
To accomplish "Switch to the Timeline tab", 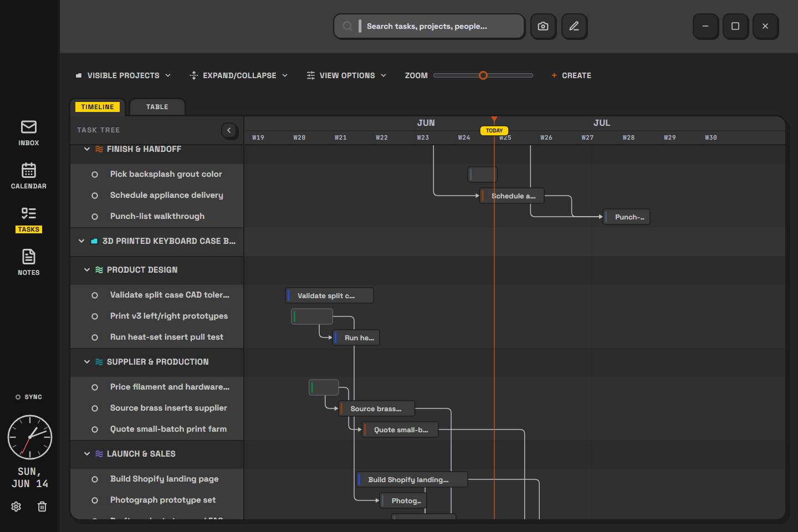I will pyautogui.click(x=98, y=107).
